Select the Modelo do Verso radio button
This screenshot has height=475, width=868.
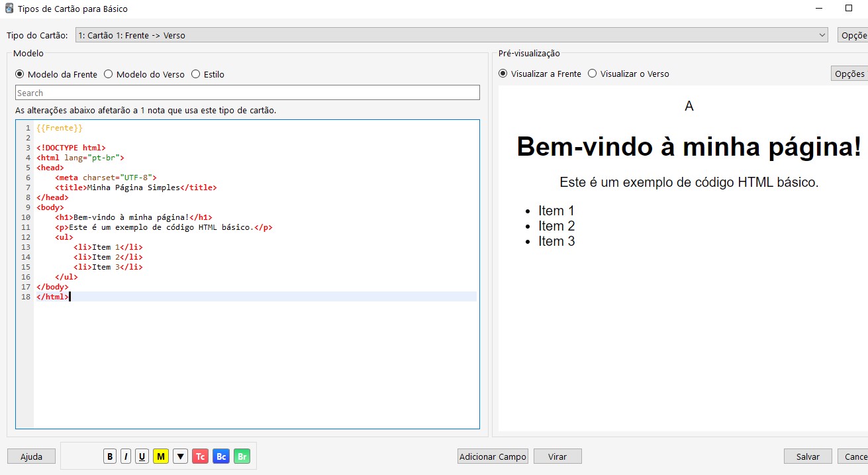click(x=109, y=74)
